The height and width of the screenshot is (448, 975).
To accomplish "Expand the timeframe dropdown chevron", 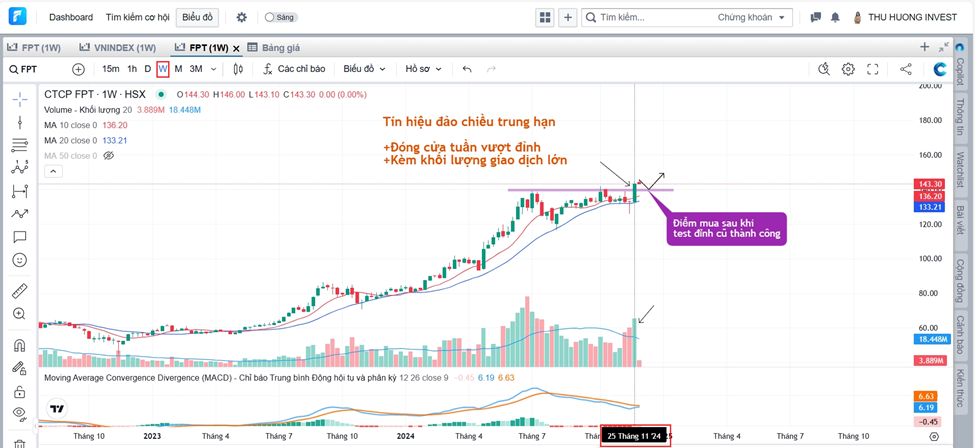I will (214, 69).
